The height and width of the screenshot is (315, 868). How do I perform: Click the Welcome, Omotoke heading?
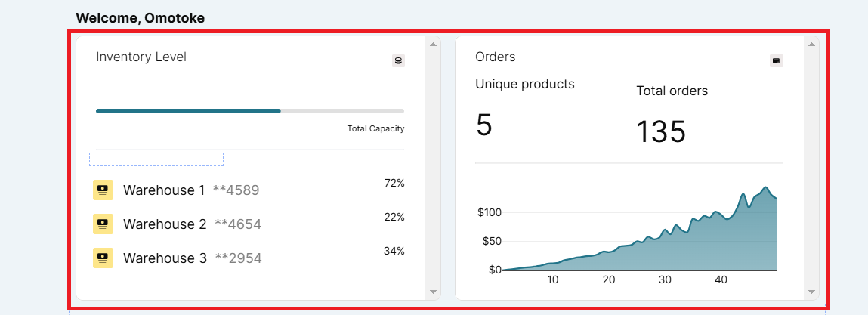pos(140,18)
